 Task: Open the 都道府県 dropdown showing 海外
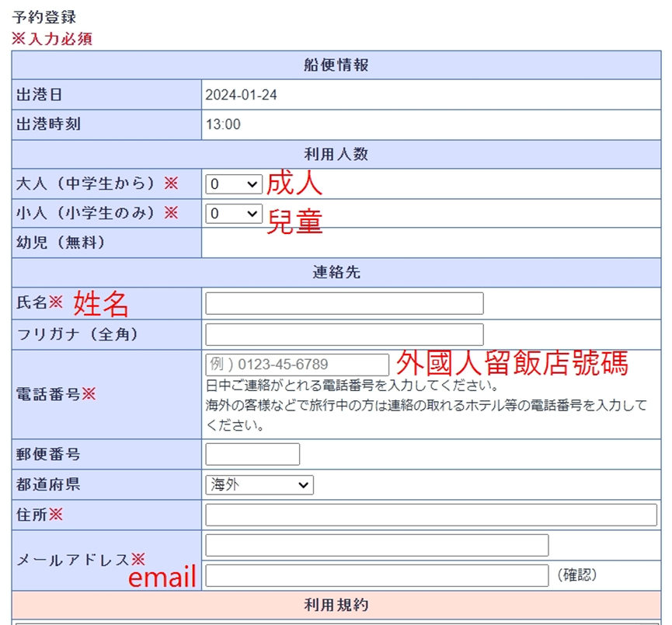pyautogui.click(x=259, y=485)
